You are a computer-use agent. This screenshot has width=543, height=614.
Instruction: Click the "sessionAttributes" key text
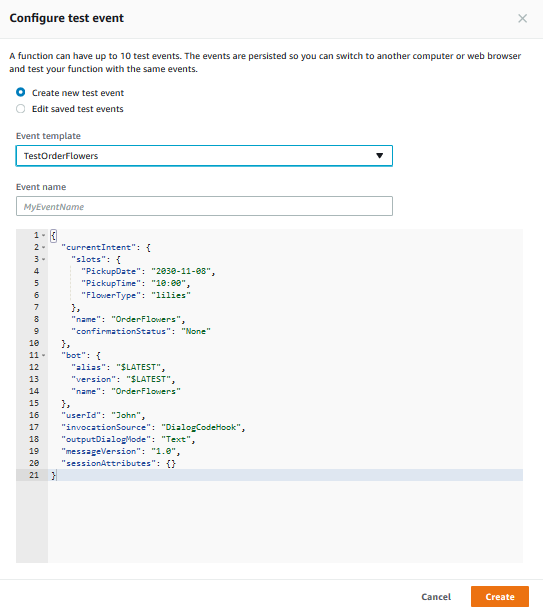[x=111, y=463]
